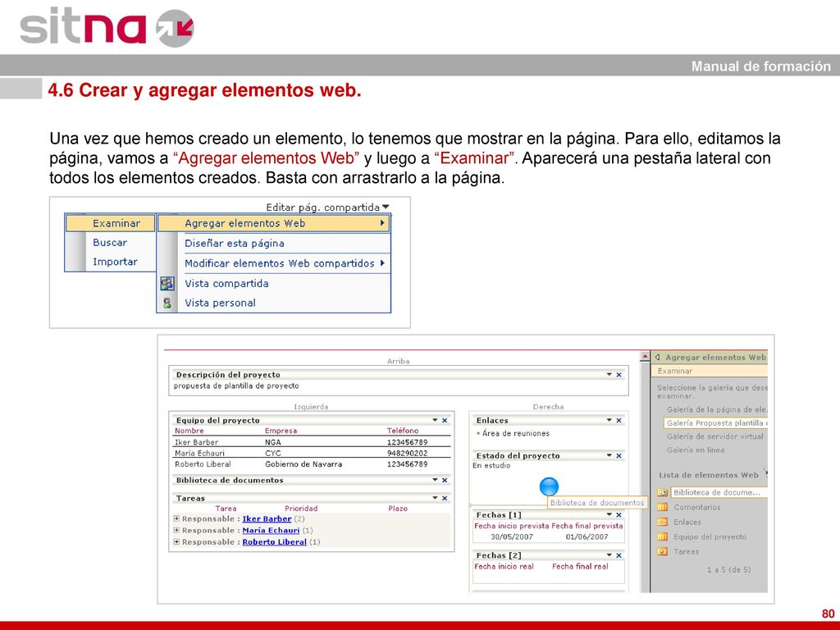Click Diseñar esta página menu item
Screen dimensions: 840x630
pos(234,243)
